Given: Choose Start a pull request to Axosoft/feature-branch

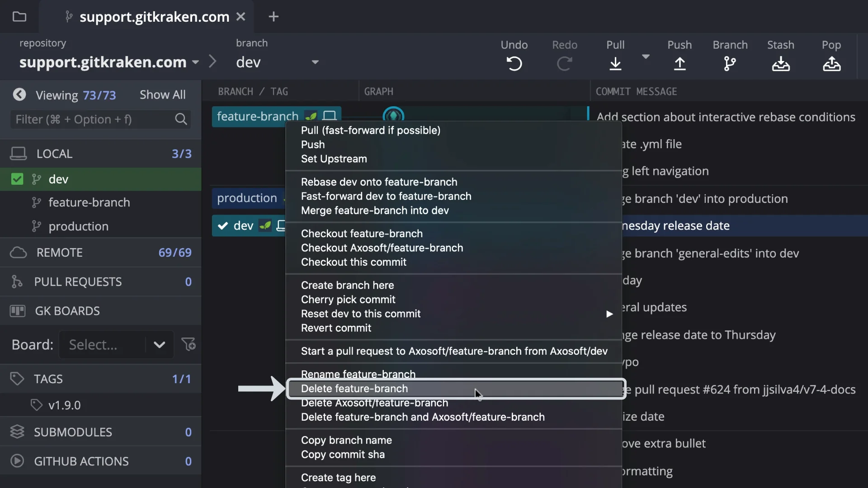Looking at the screenshot, I should [454, 351].
